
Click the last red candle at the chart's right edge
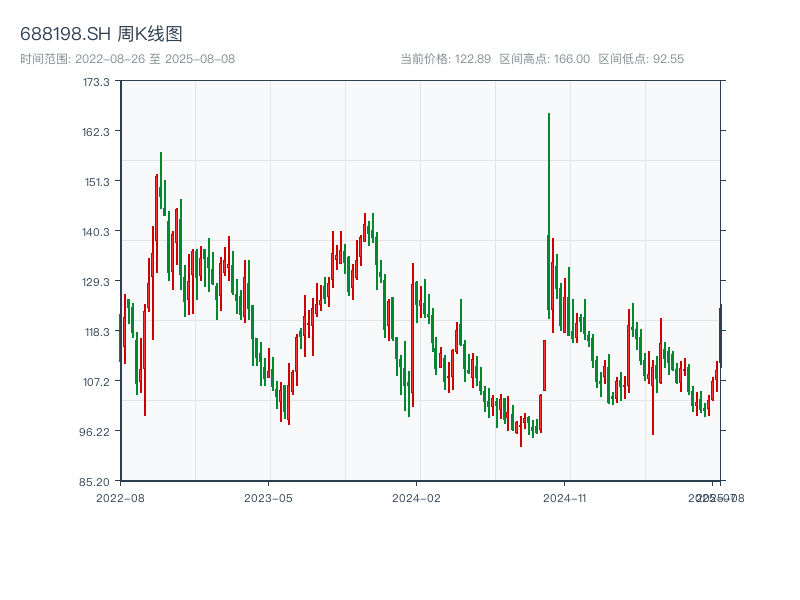pyautogui.click(x=720, y=336)
